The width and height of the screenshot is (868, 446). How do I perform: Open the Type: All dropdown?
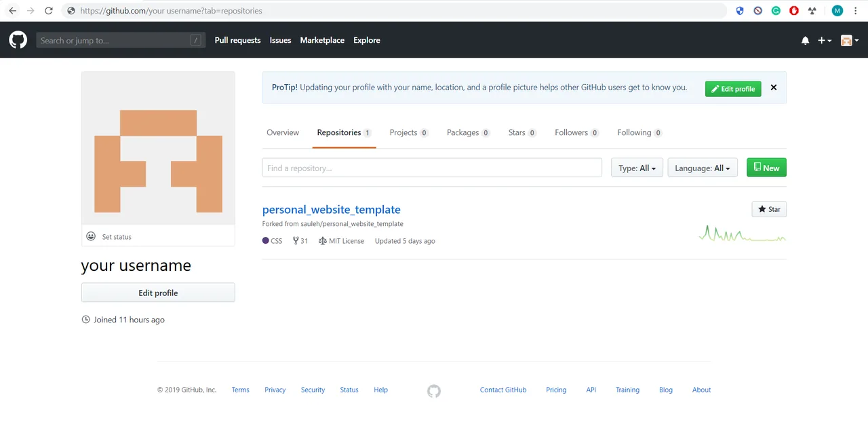click(637, 168)
